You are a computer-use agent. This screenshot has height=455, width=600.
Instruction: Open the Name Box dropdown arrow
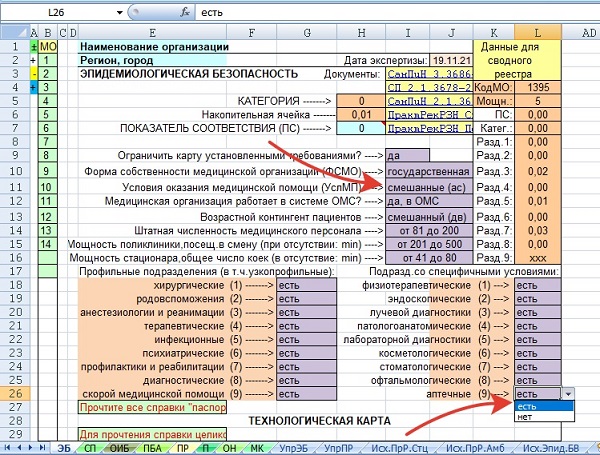(x=119, y=13)
